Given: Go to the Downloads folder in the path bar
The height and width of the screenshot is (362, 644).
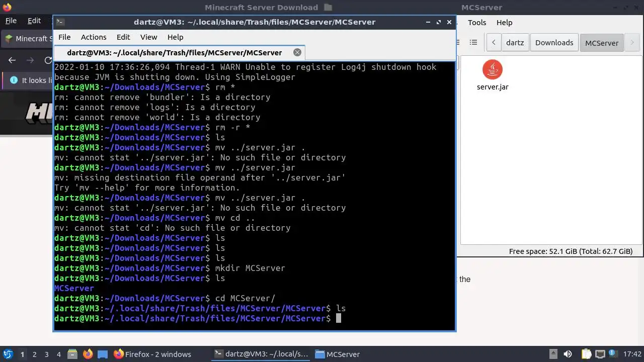Looking at the screenshot, I should pyautogui.click(x=554, y=43).
